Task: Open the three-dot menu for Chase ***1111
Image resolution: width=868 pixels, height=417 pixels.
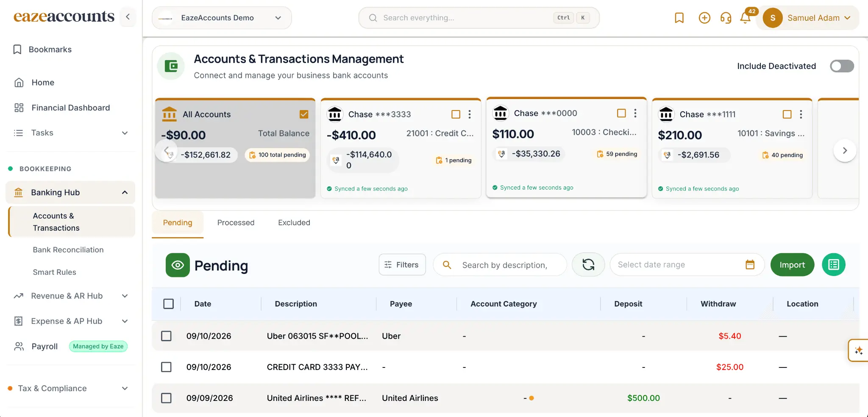Action: pyautogui.click(x=801, y=114)
